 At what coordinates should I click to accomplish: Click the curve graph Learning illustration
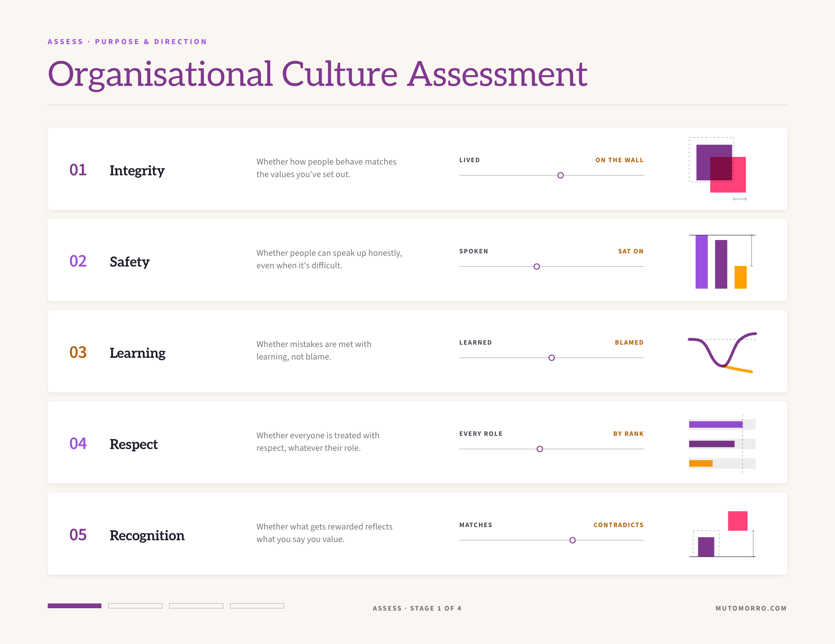tap(722, 352)
